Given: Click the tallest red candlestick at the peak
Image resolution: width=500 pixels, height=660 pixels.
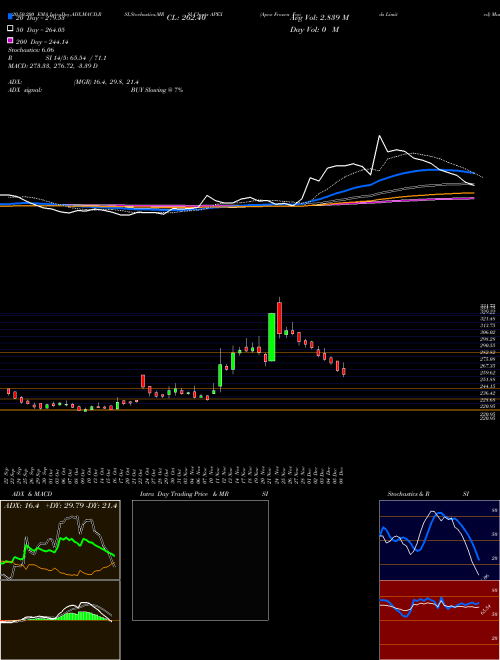Looking at the screenshot, I should [279, 318].
